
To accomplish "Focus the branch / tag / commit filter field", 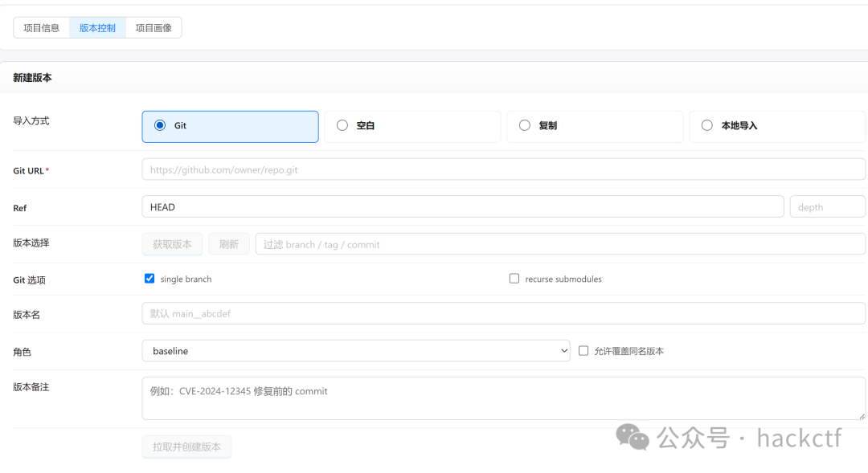I will click(560, 244).
